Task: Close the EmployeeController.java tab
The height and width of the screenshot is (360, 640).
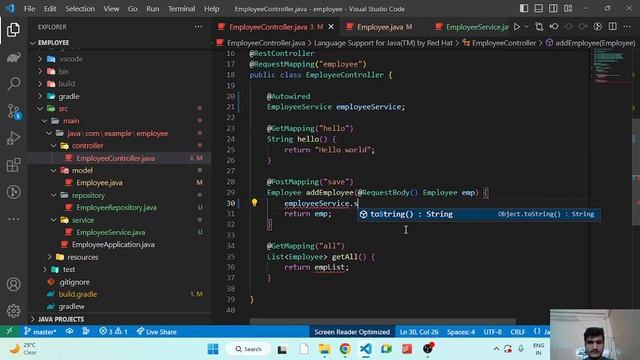Action: coord(331,27)
